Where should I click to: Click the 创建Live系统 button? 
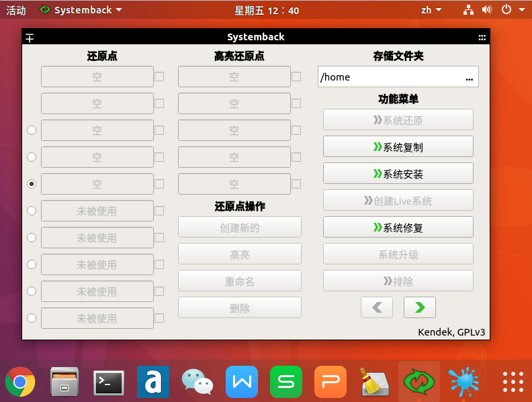(398, 200)
